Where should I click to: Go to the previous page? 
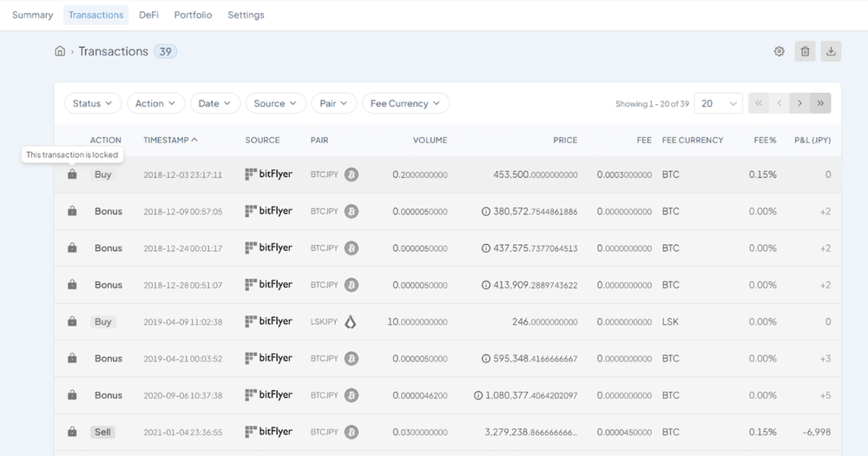pos(779,103)
